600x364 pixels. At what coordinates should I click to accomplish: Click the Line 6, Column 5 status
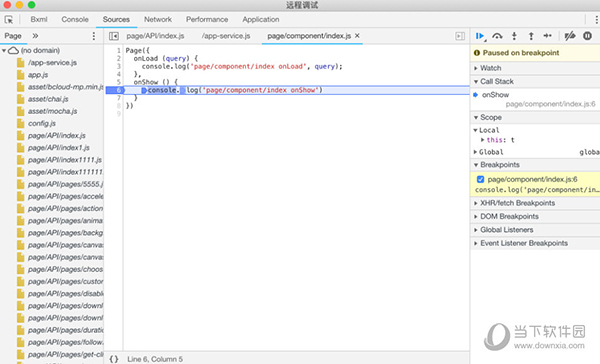click(x=155, y=359)
